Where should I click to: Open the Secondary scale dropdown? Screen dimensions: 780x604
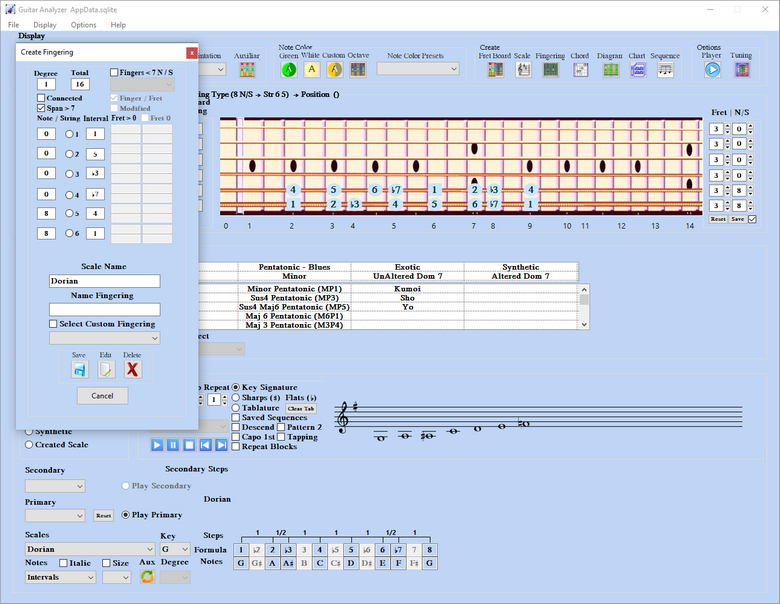click(x=55, y=486)
